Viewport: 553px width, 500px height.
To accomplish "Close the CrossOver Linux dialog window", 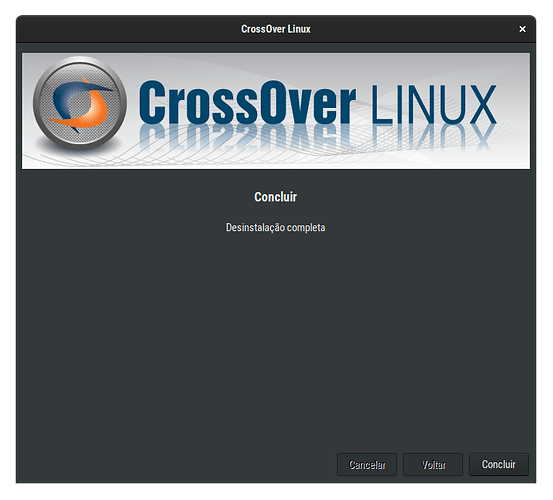I will [x=522, y=29].
